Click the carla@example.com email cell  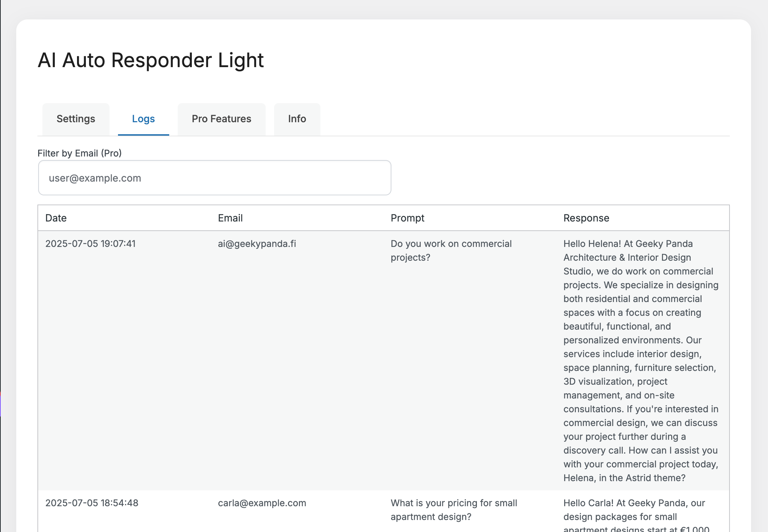pos(262,503)
